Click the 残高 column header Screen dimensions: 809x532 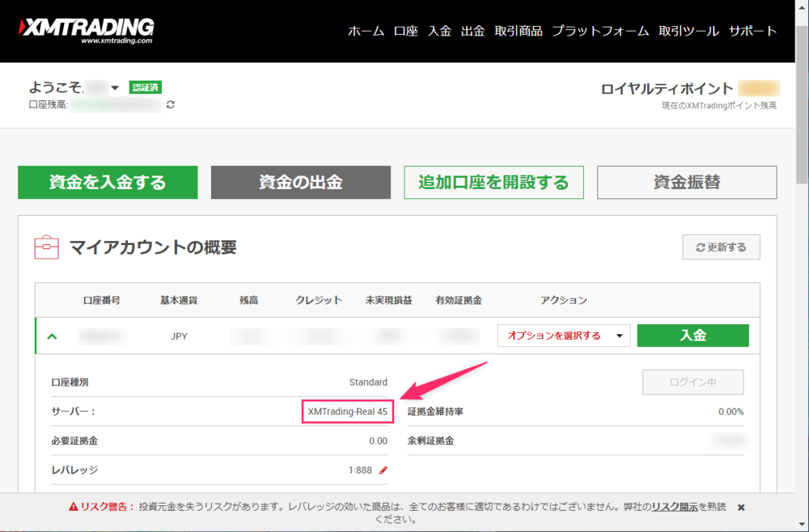tap(248, 300)
